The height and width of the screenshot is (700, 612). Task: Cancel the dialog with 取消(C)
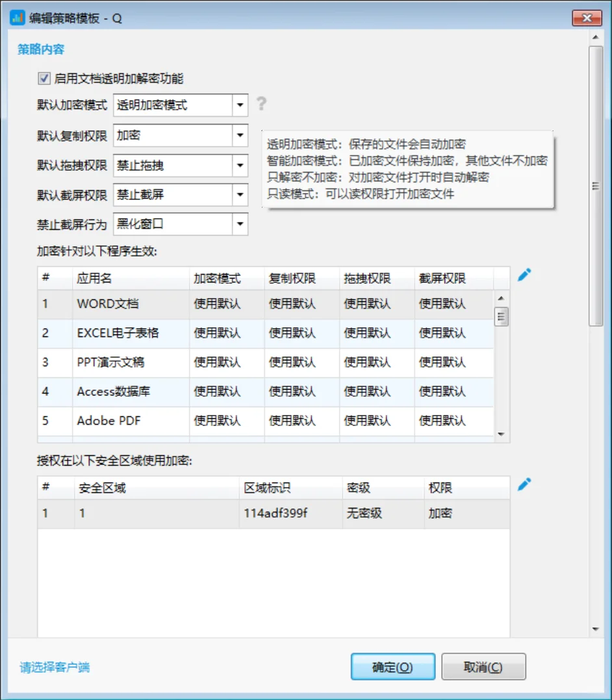pyautogui.click(x=484, y=666)
